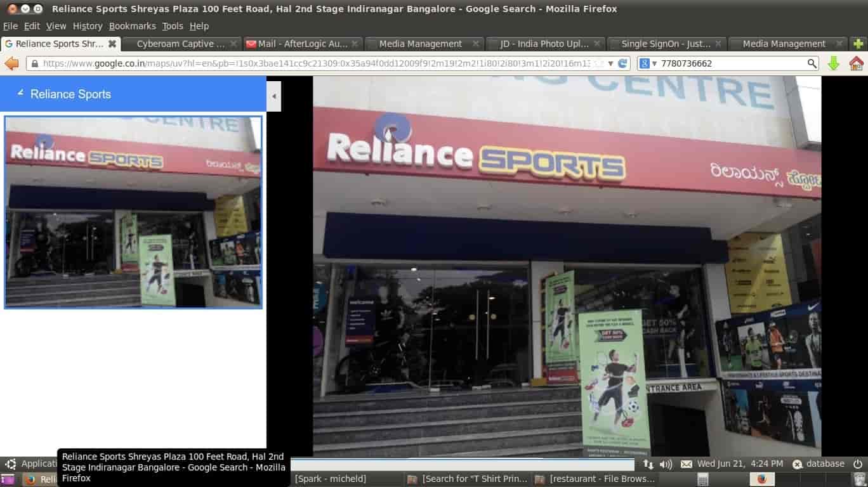Toggle the sidebar with the left arrow button
The width and height of the screenshot is (868, 487).
click(273, 96)
